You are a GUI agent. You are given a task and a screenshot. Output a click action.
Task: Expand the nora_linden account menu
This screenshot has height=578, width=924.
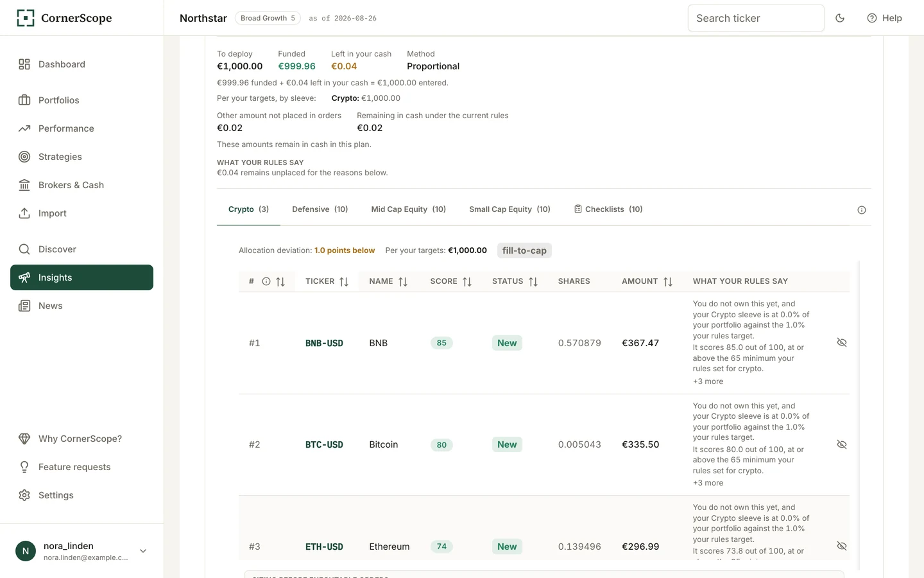143,551
